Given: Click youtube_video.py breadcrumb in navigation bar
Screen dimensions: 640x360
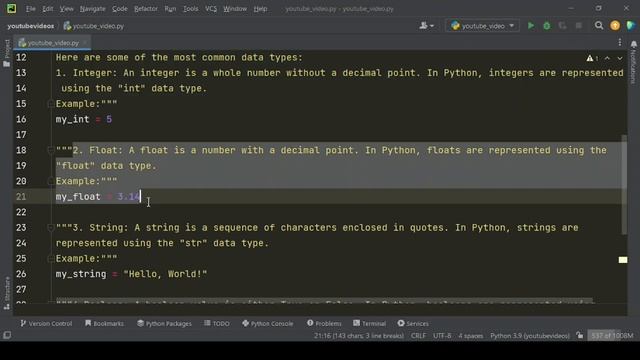Looking at the screenshot, I should click(94, 26).
